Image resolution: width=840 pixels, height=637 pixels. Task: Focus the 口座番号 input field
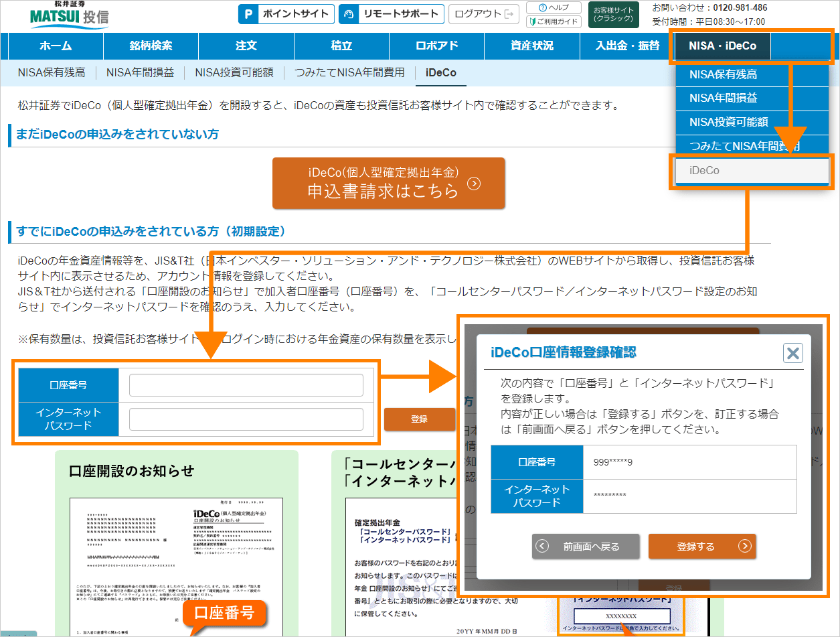coord(246,385)
